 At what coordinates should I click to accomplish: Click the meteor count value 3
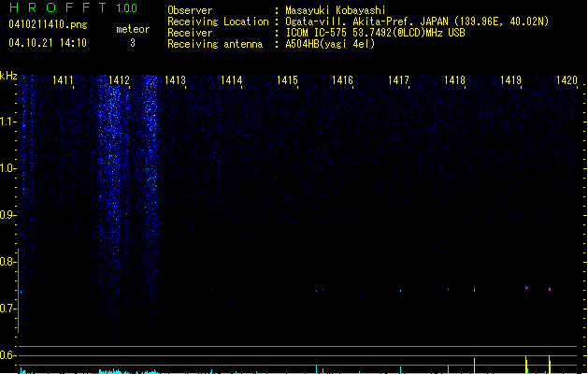[133, 43]
